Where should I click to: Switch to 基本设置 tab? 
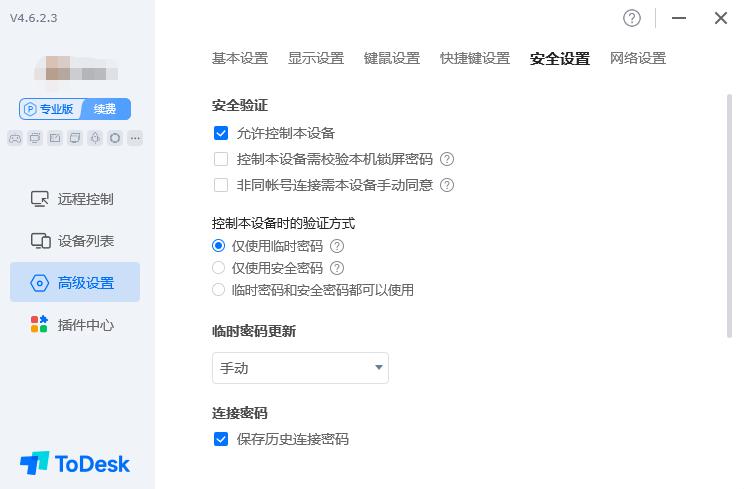click(240, 58)
